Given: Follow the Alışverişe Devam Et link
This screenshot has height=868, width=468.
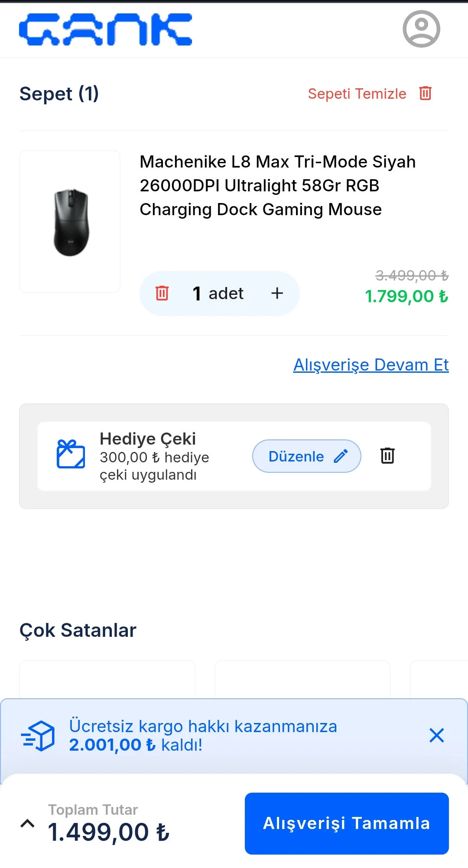Looking at the screenshot, I should pos(370,365).
